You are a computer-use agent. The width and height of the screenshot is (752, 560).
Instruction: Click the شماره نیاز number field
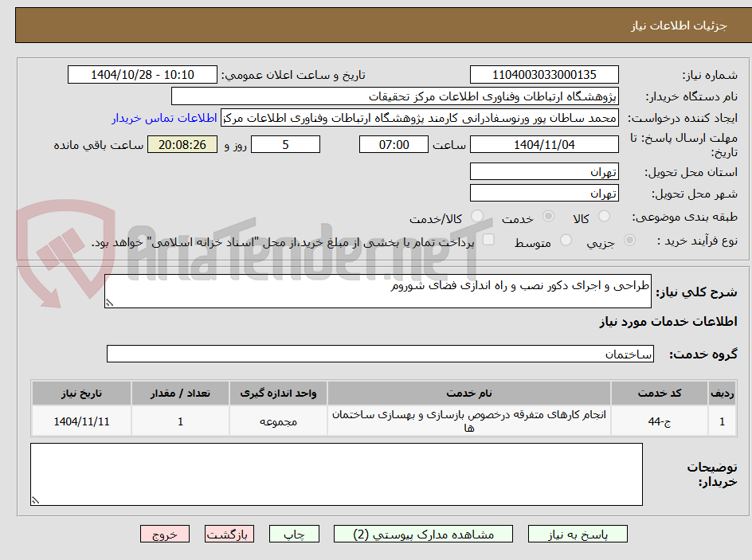(544, 75)
